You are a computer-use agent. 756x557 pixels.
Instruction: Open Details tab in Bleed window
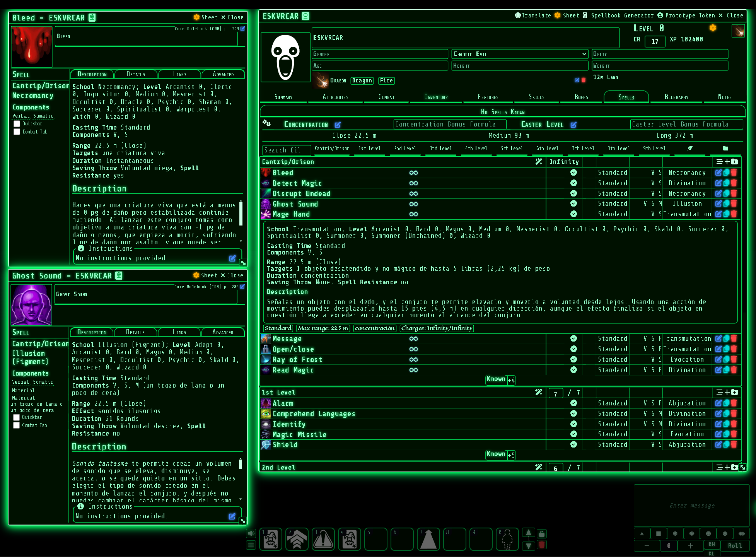coord(136,74)
